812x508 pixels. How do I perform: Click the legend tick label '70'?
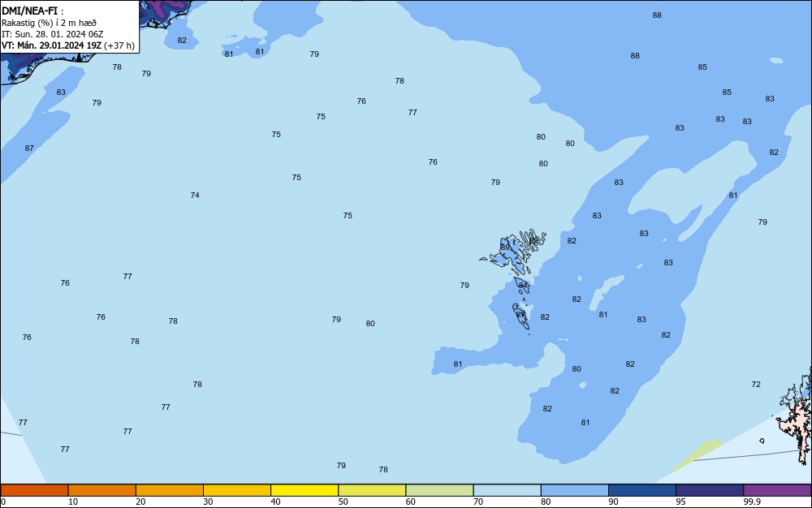(x=478, y=502)
